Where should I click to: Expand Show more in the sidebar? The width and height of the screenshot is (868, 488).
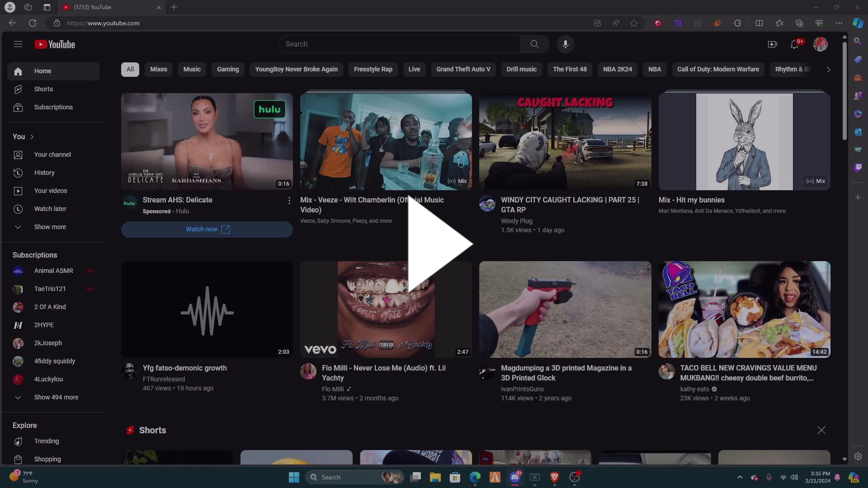(50, 227)
